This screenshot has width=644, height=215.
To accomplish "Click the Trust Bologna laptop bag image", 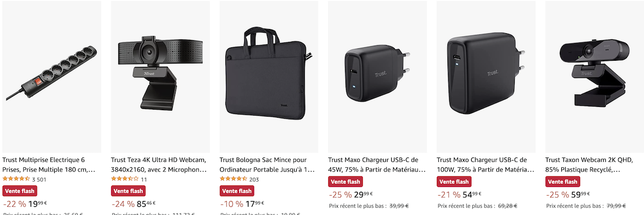I will click(269, 76).
